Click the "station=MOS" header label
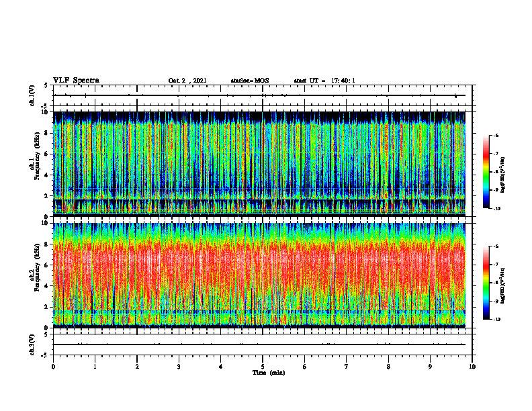The height and width of the screenshot is (411, 532). (250, 81)
